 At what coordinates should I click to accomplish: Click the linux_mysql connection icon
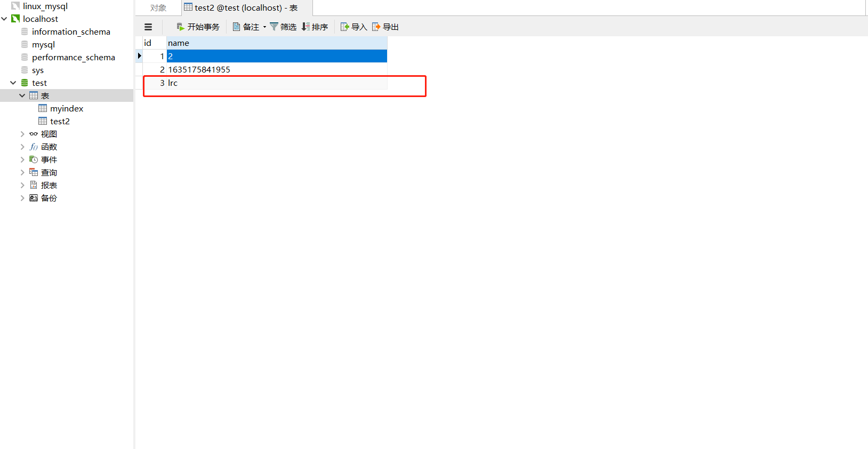[15, 6]
